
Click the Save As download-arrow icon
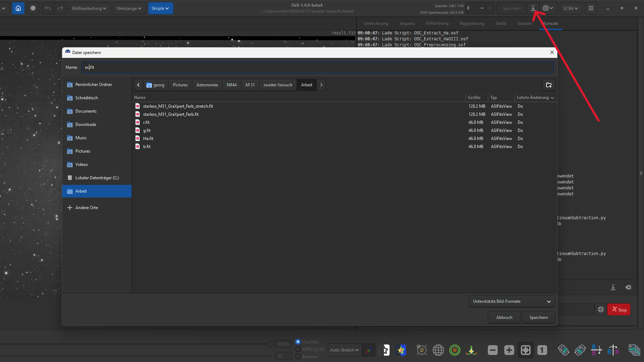(533, 8)
